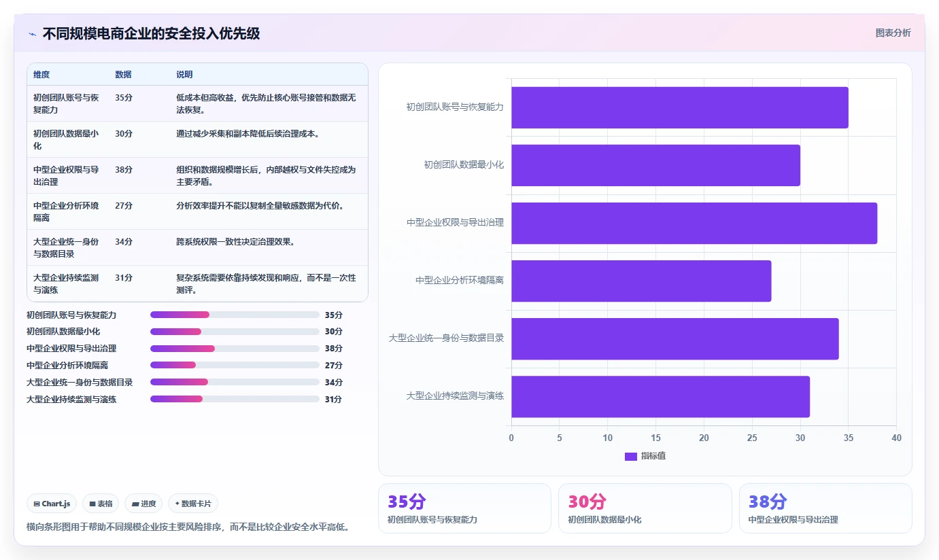The image size is (939, 560).
Task: Click the progress bar for 初创团队账号与恢复能力
Action: tap(235, 315)
